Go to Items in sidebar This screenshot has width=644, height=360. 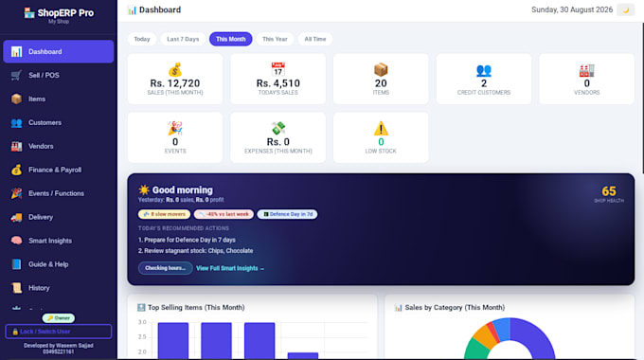[59, 99]
